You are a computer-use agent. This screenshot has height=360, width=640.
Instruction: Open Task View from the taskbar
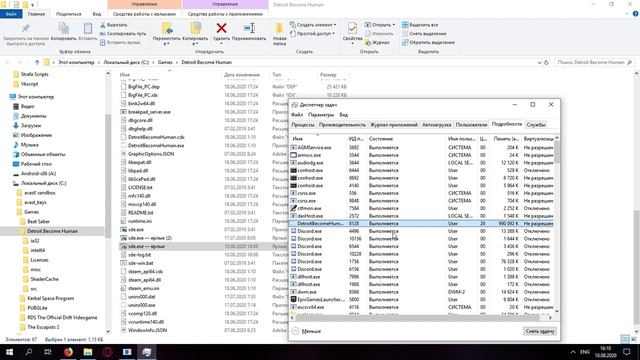point(48,352)
